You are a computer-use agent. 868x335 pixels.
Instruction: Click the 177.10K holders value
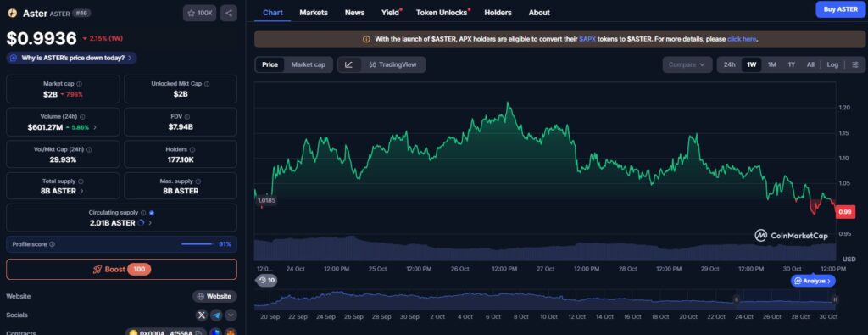pyautogui.click(x=181, y=159)
